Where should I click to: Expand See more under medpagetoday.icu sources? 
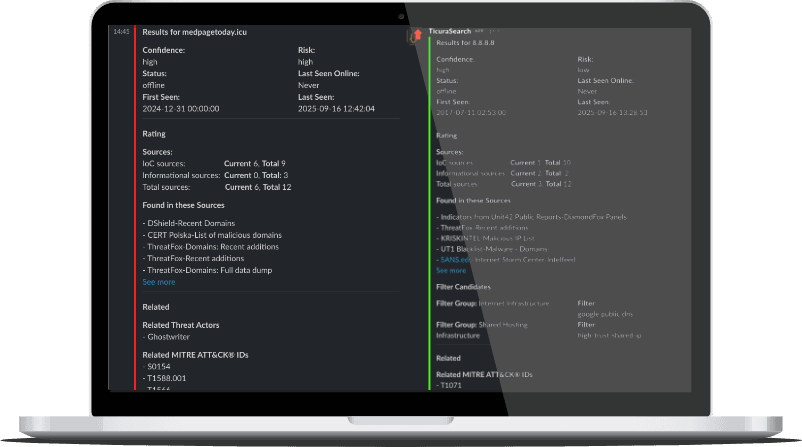click(158, 282)
